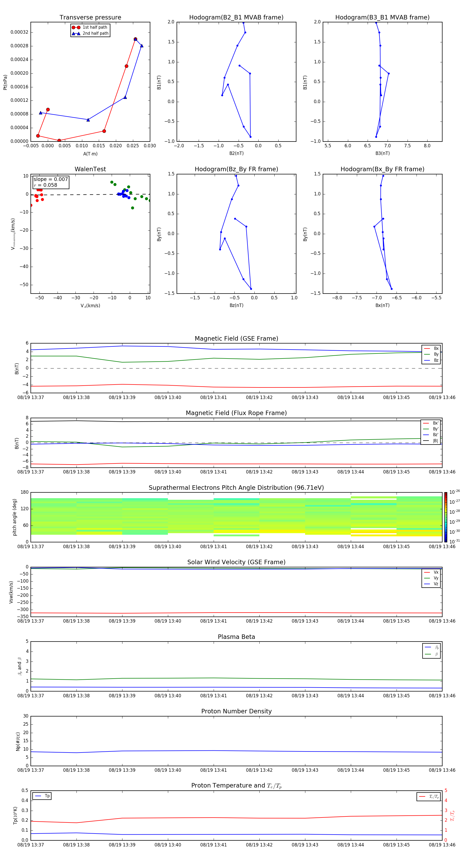Click the 'Plasma Beta' plot title
The image size is (473, 868).
(x=236, y=637)
